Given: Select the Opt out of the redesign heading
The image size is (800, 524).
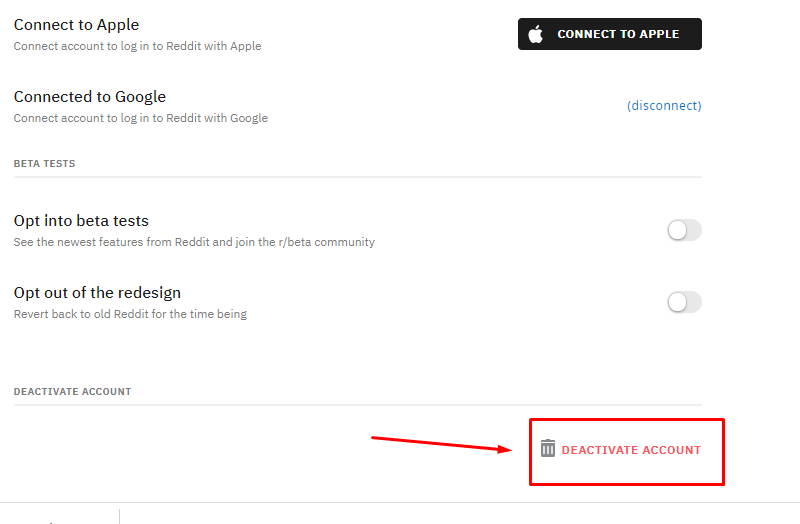Looking at the screenshot, I should point(97,292).
